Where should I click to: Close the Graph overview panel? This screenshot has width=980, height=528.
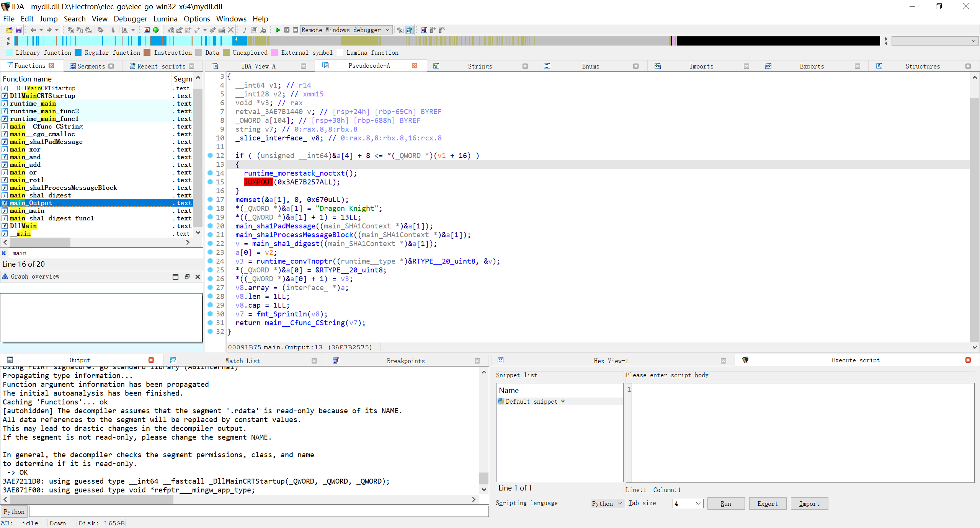click(198, 277)
